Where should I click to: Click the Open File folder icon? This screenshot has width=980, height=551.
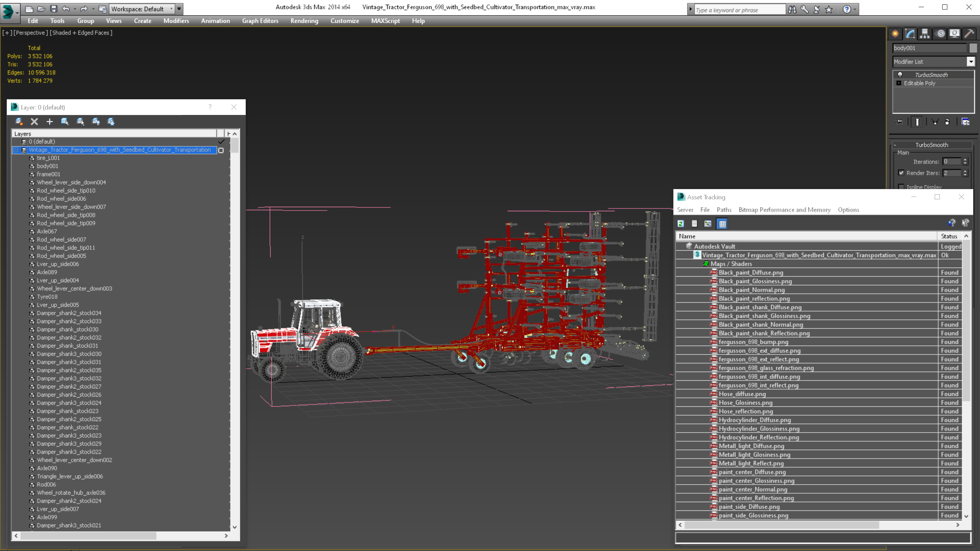(42, 9)
